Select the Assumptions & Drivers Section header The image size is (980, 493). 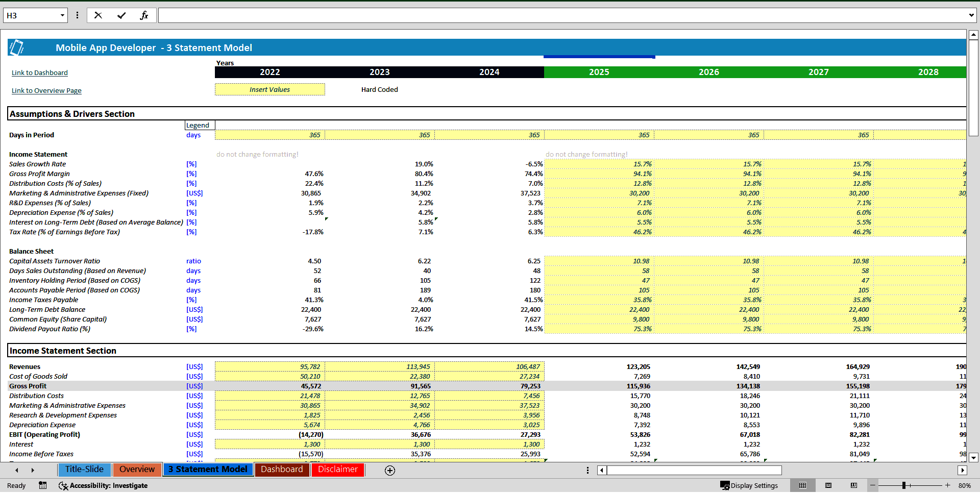72,114
